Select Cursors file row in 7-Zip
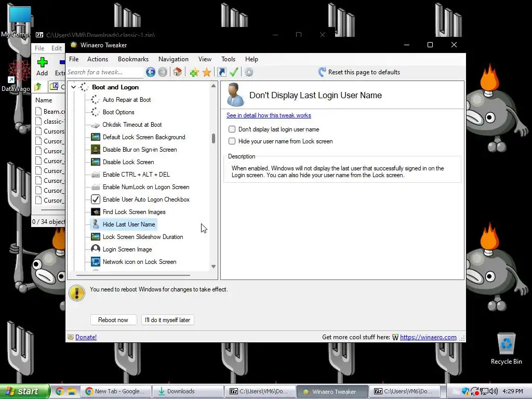Image resolution: width=532 pixels, height=399 pixels. click(x=50, y=131)
